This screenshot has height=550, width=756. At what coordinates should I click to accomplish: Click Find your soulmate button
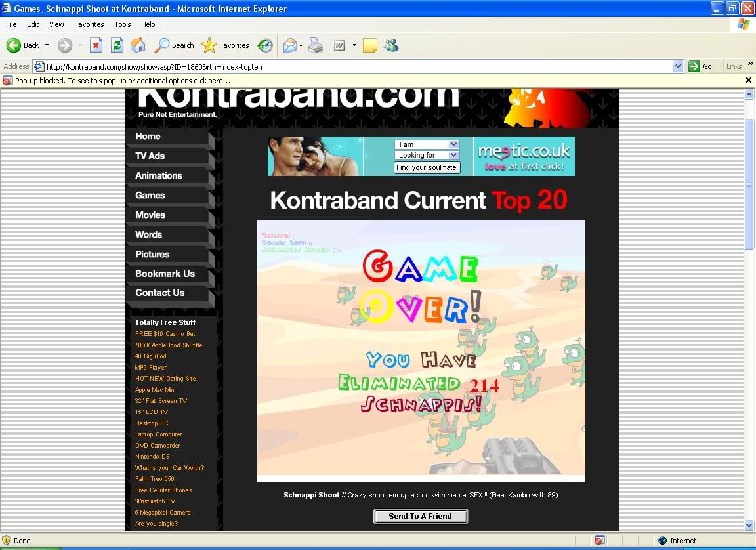pos(427,167)
